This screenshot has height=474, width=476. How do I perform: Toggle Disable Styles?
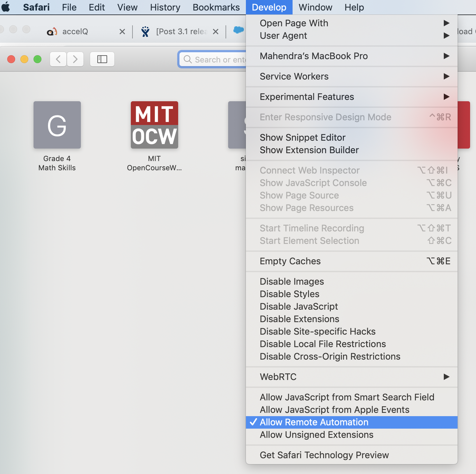(352, 294)
